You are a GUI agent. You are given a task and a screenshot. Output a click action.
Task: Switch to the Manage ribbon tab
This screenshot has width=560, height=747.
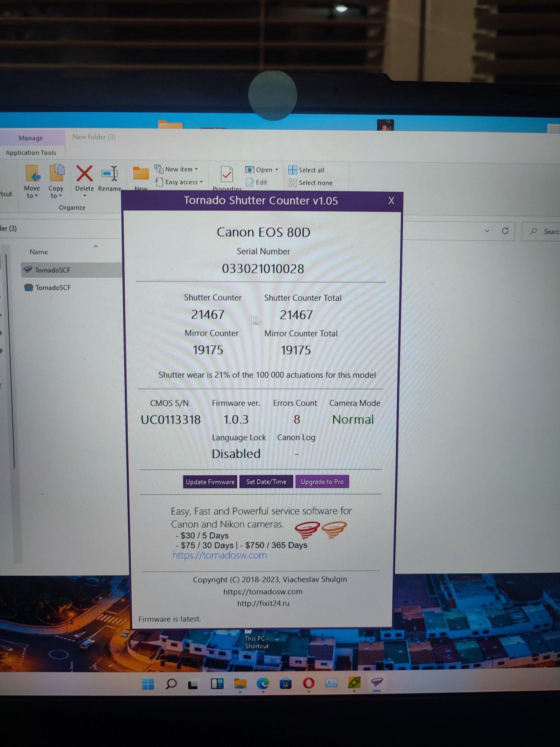pyautogui.click(x=31, y=138)
